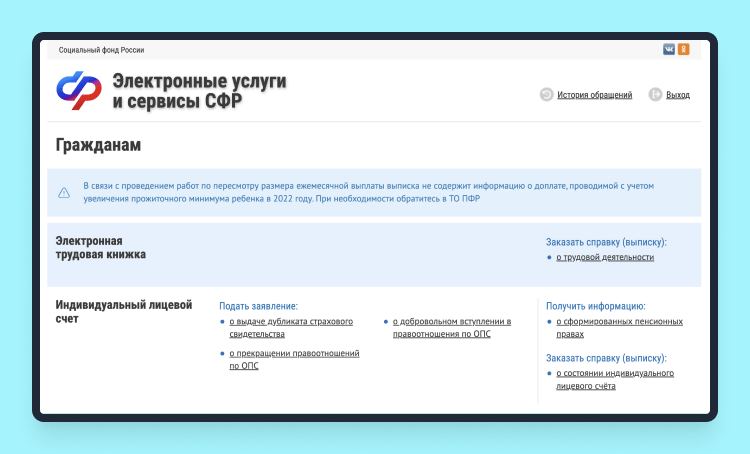Open История обращений link

coord(595,95)
